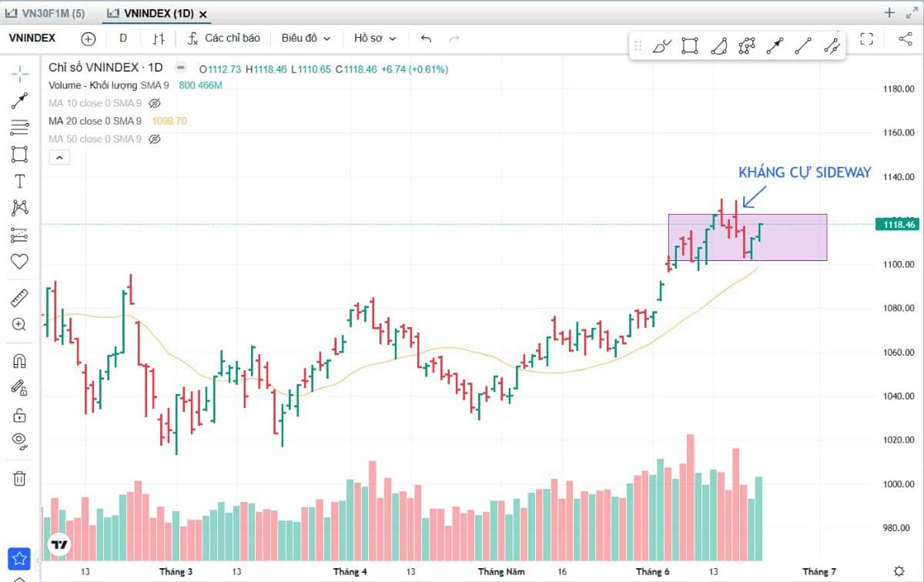Select the text annotation tool
This screenshot has width=924, height=582.
pos(19,182)
